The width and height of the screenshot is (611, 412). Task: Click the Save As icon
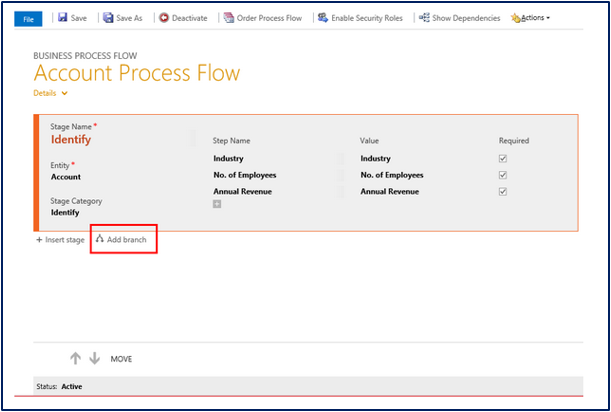pos(108,18)
